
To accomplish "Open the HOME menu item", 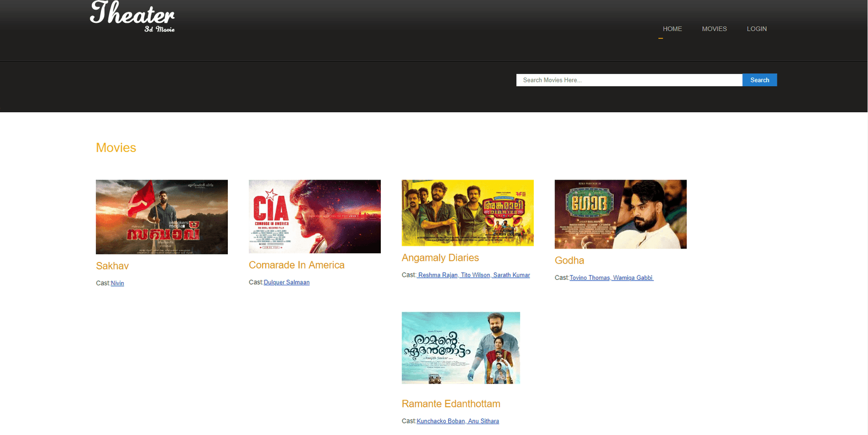I will [672, 29].
